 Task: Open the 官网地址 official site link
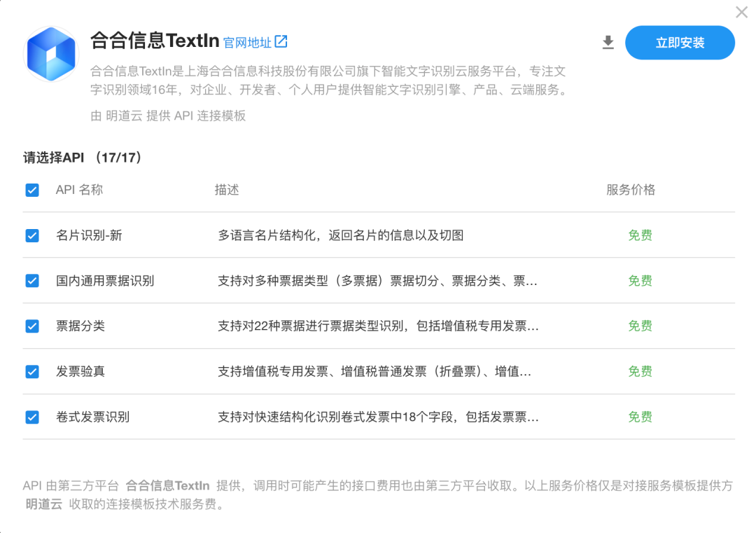click(247, 43)
